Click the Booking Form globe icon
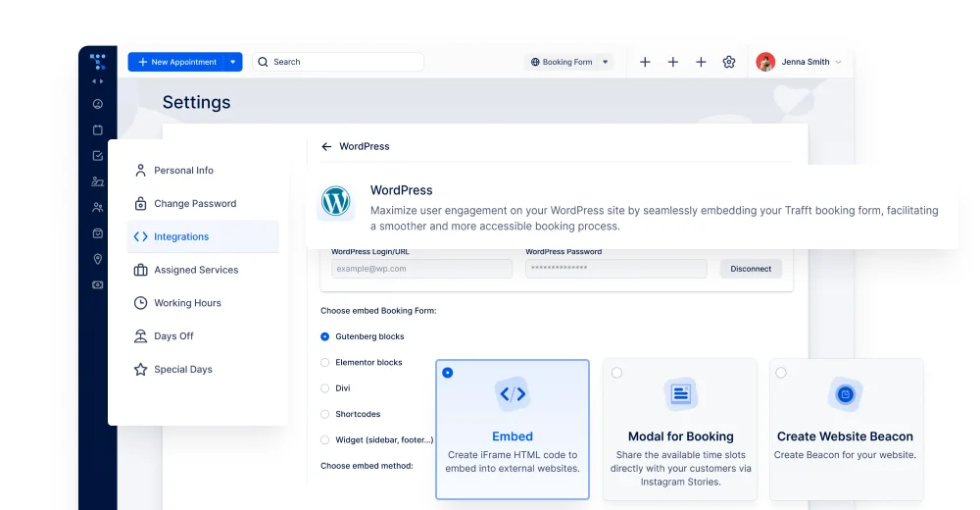Image resolution: width=980 pixels, height=510 pixels. (x=535, y=62)
